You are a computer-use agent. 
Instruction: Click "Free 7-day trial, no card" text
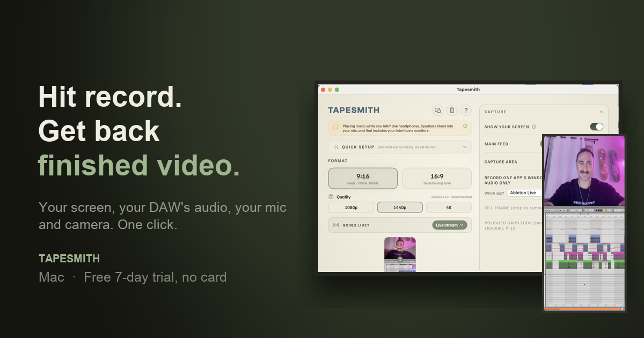pos(155,277)
